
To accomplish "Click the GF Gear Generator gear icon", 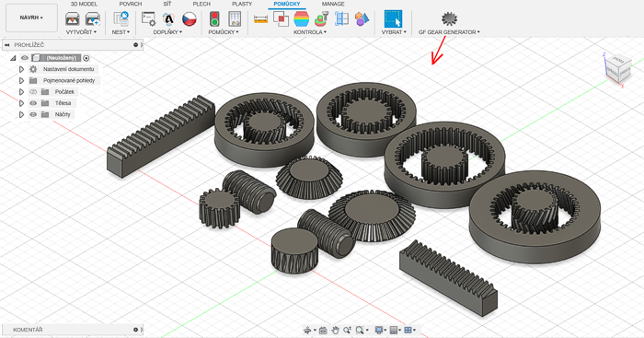I will [449, 19].
